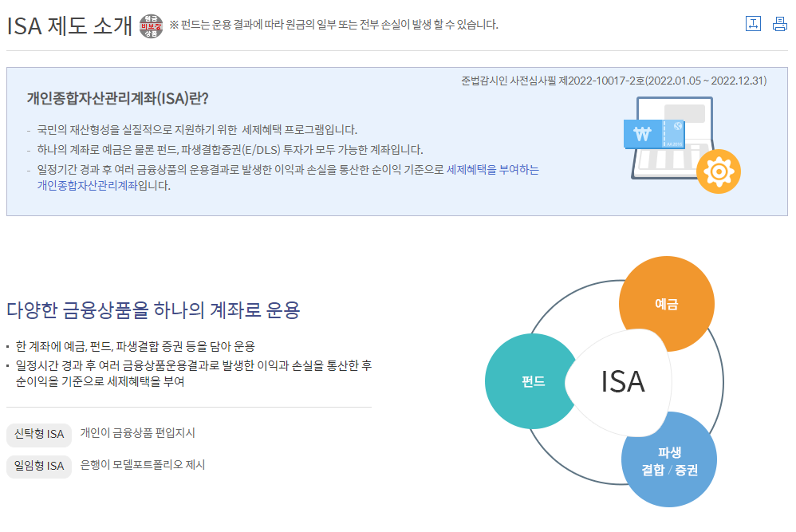Screen dimensions: 796x532
Task: Select the 신탁형 ISA label
Action: point(39,434)
